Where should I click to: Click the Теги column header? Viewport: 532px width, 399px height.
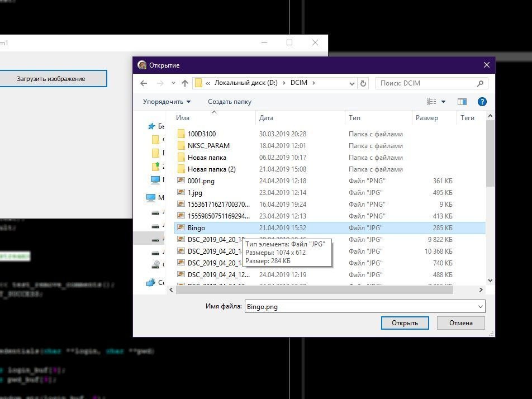pyautogui.click(x=468, y=118)
